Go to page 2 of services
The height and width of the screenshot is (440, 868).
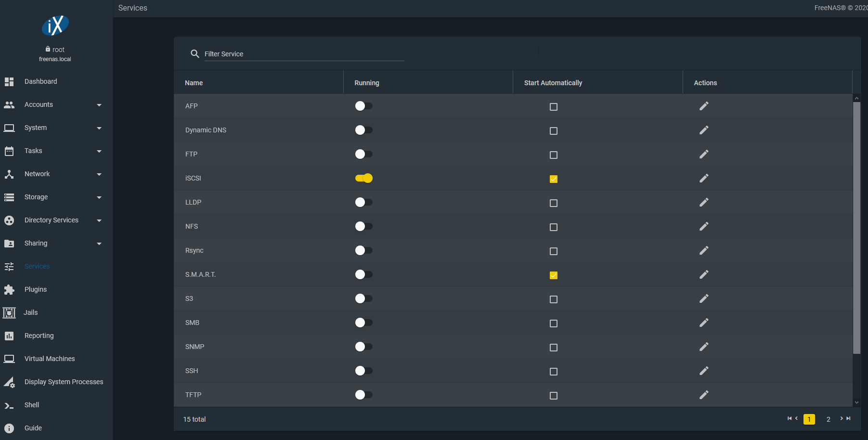(x=829, y=419)
